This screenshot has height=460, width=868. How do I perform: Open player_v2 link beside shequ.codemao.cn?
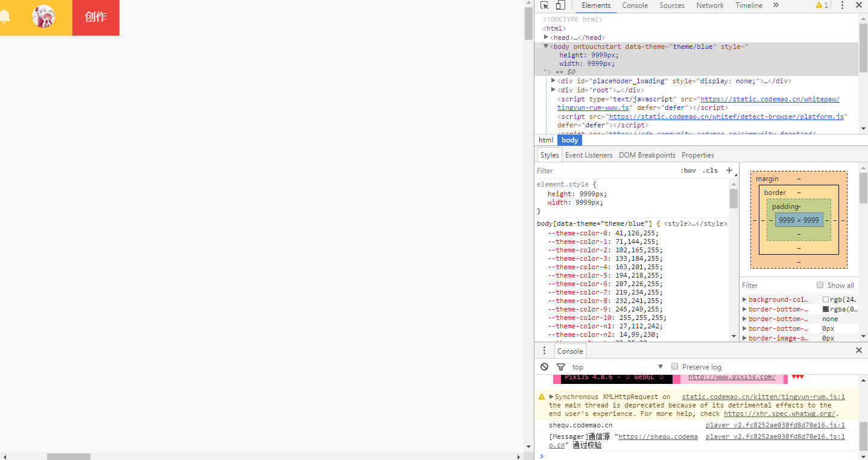[775, 425]
